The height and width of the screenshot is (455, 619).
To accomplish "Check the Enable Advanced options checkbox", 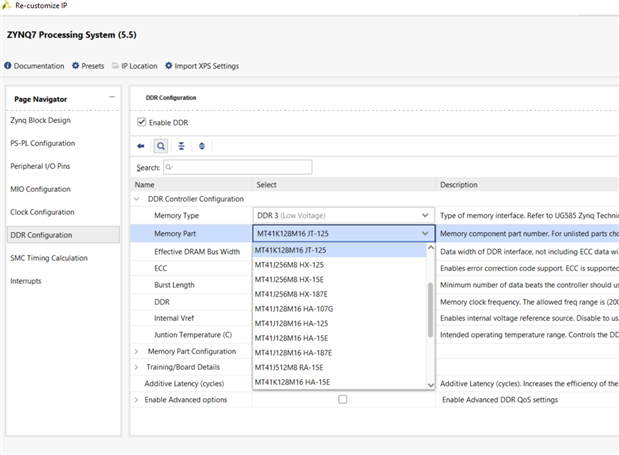I will 343,400.
